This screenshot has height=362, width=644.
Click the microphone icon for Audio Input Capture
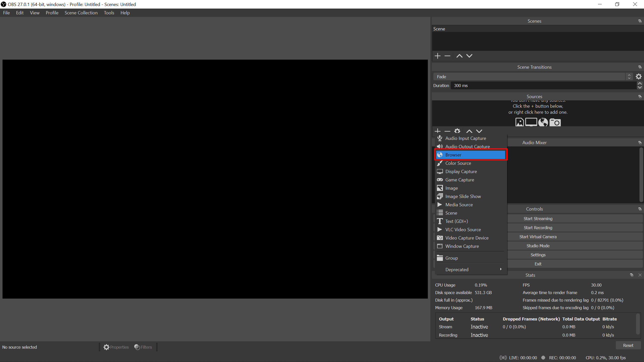coord(440,138)
